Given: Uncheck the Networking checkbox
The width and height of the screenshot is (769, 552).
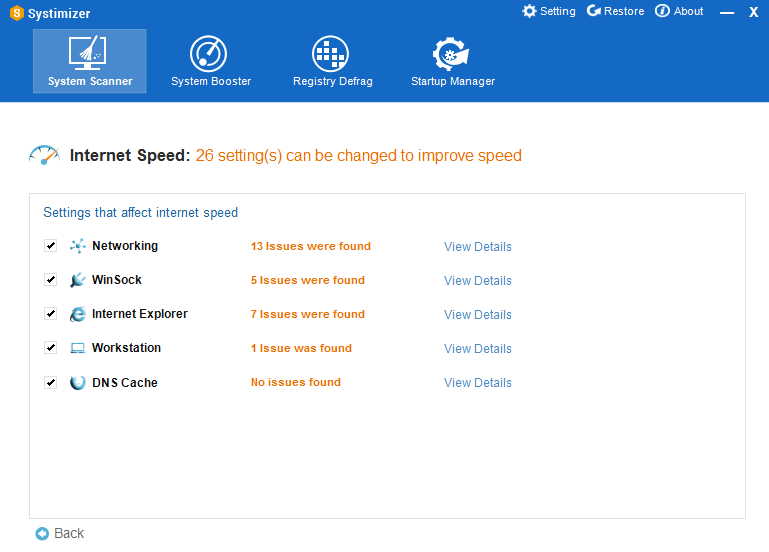Looking at the screenshot, I should pyautogui.click(x=51, y=245).
